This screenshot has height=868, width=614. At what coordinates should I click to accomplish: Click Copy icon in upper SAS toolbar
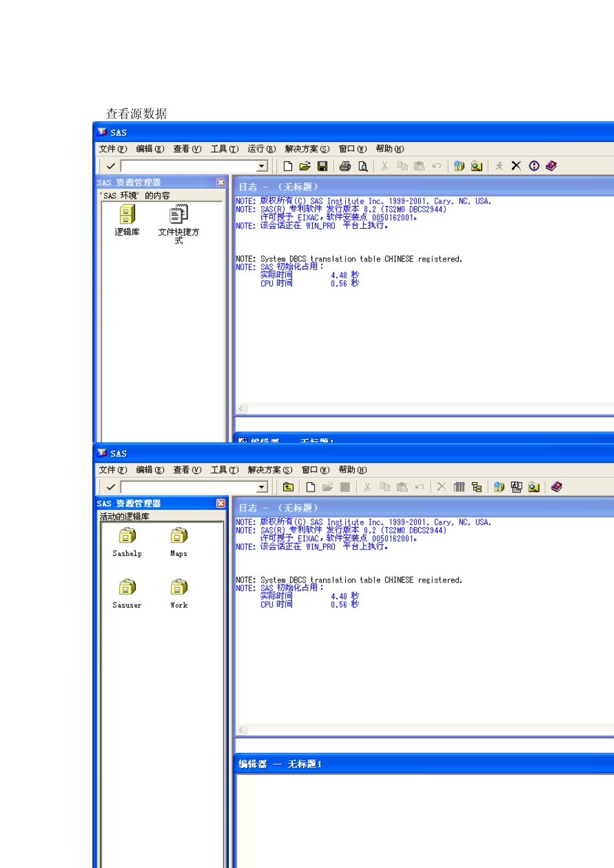[402, 166]
